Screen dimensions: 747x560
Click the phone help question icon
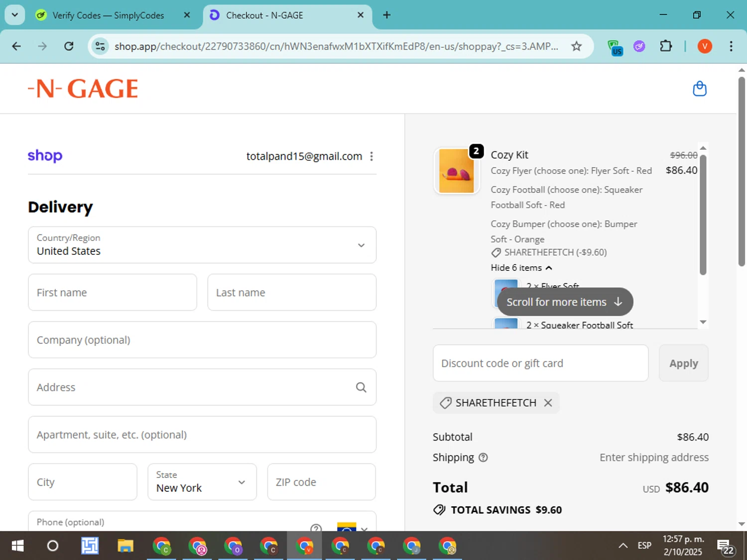(316, 528)
